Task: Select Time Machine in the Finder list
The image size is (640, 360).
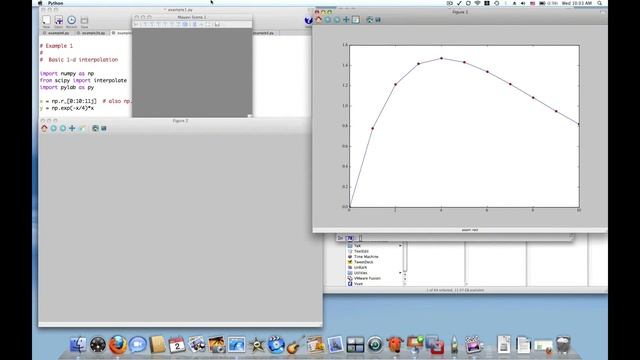Action: pyautogui.click(x=366, y=257)
